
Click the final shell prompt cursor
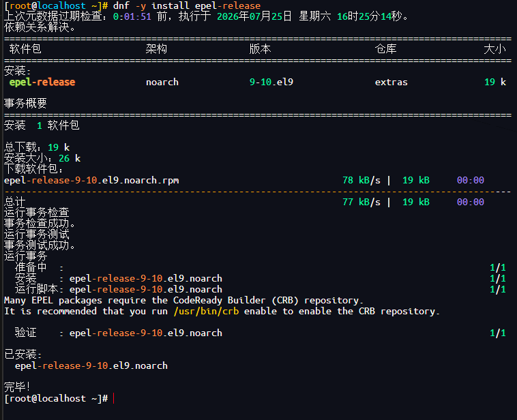(x=113, y=398)
